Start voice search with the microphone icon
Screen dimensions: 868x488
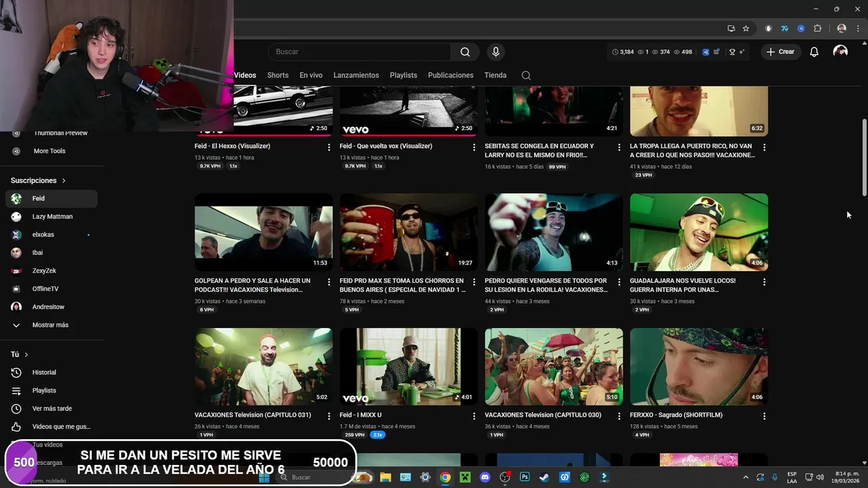[496, 52]
